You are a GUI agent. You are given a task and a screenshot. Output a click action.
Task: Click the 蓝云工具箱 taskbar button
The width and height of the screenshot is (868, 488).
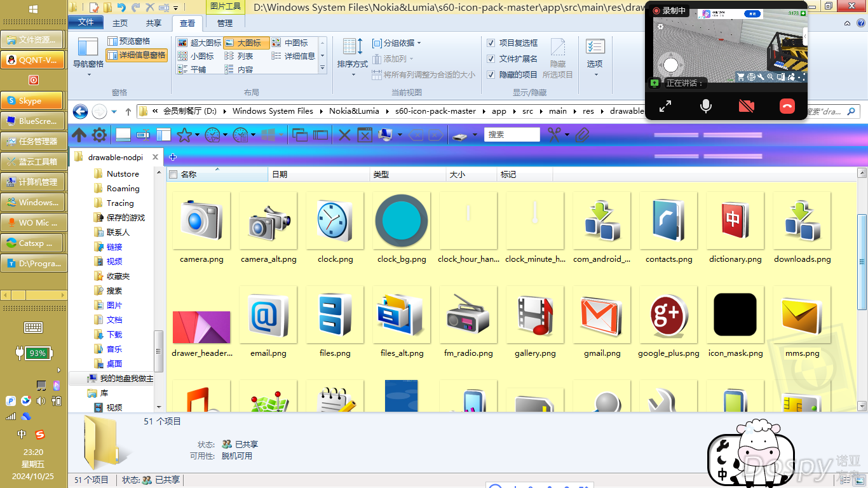(x=32, y=161)
